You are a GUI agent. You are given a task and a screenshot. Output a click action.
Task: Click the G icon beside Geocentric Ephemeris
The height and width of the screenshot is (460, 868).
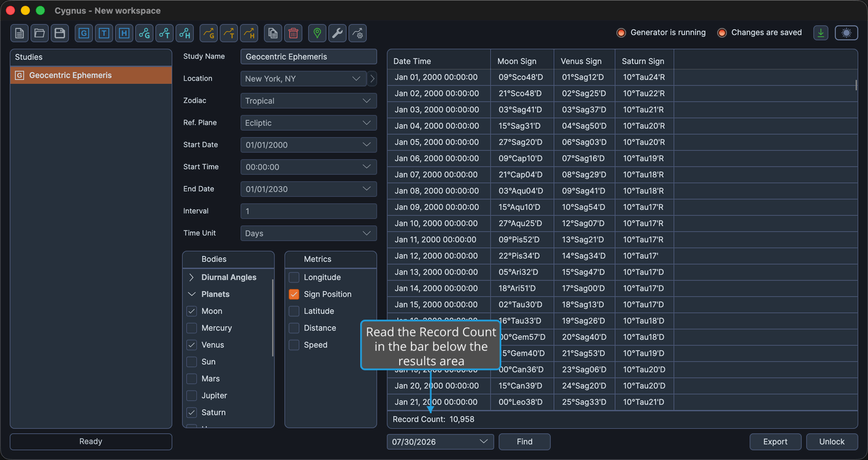20,75
